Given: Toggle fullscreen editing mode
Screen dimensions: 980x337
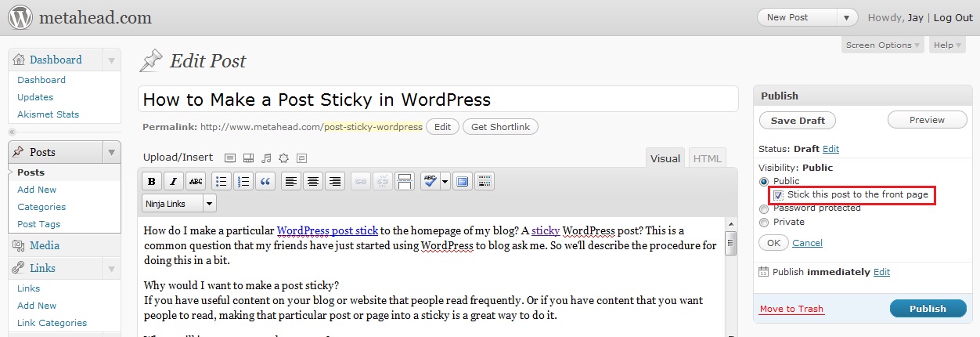Looking at the screenshot, I should [462, 181].
